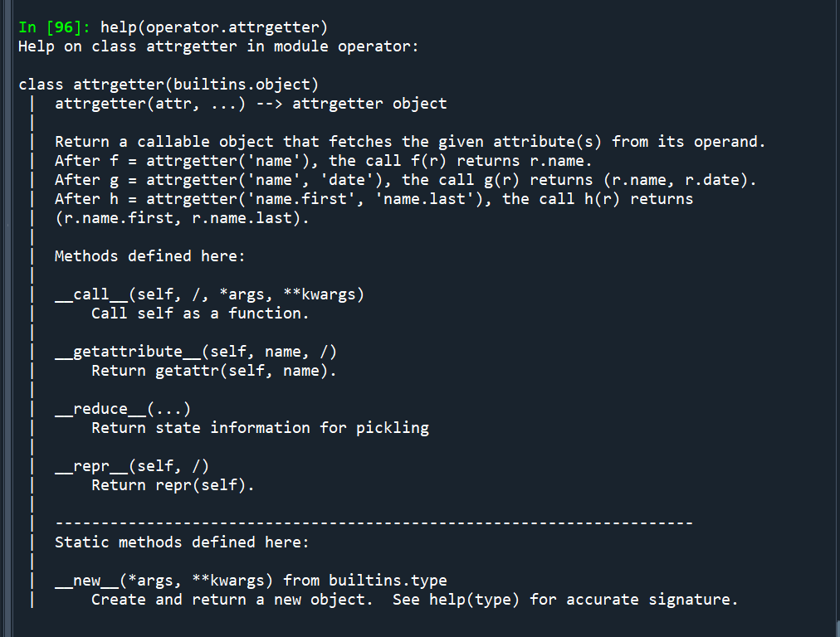
Task: Click the 'Call self as a function.' text
Action: [199, 314]
